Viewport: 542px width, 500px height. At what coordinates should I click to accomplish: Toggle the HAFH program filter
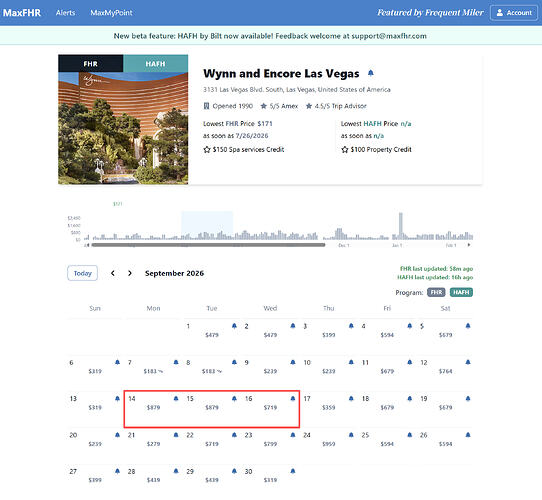tap(461, 292)
